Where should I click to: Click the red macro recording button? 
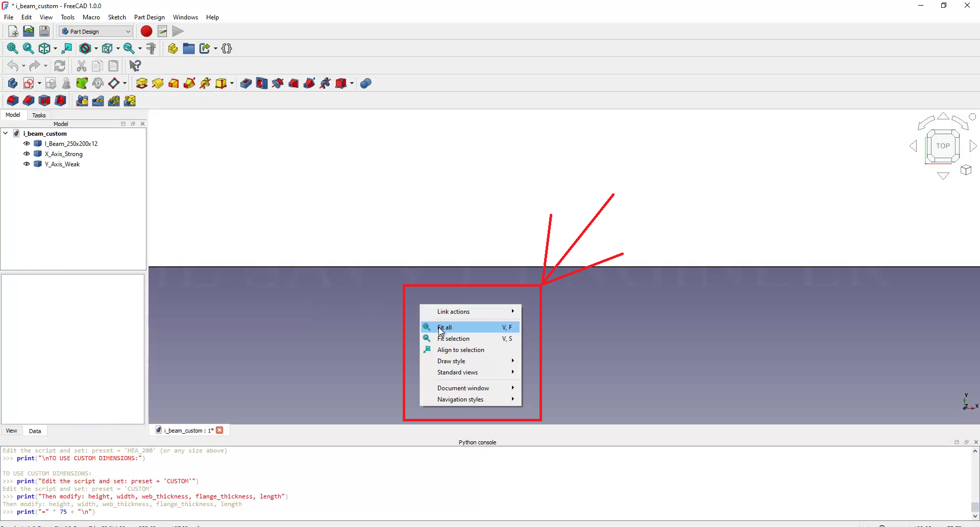pyautogui.click(x=146, y=32)
